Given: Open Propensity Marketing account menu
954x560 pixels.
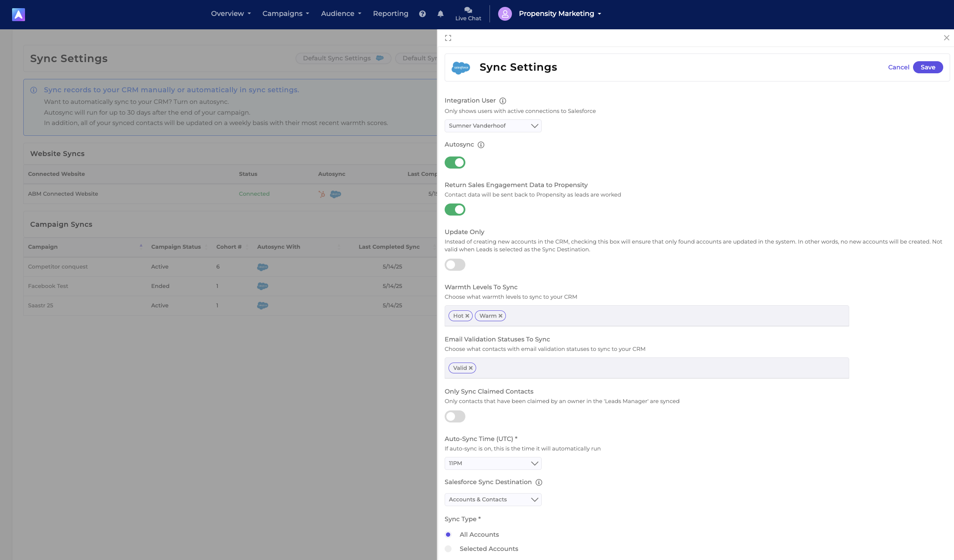Looking at the screenshot, I should (560, 14).
